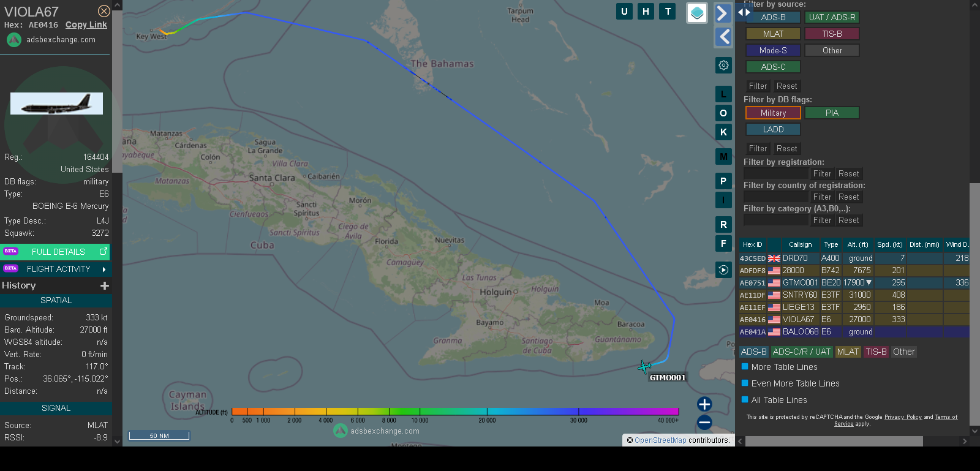
Task: Open the map layers selector
Action: [x=697, y=12]
